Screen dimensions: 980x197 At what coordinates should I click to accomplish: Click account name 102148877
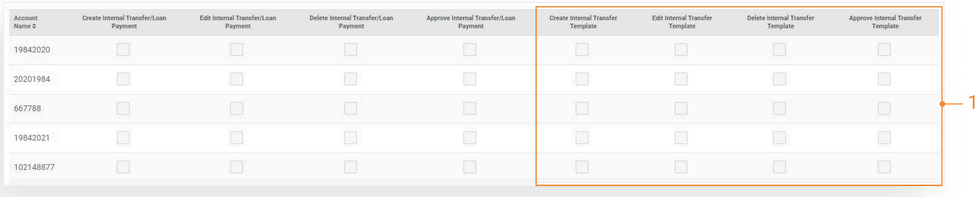pyautogui.click(x=34, y=167)
